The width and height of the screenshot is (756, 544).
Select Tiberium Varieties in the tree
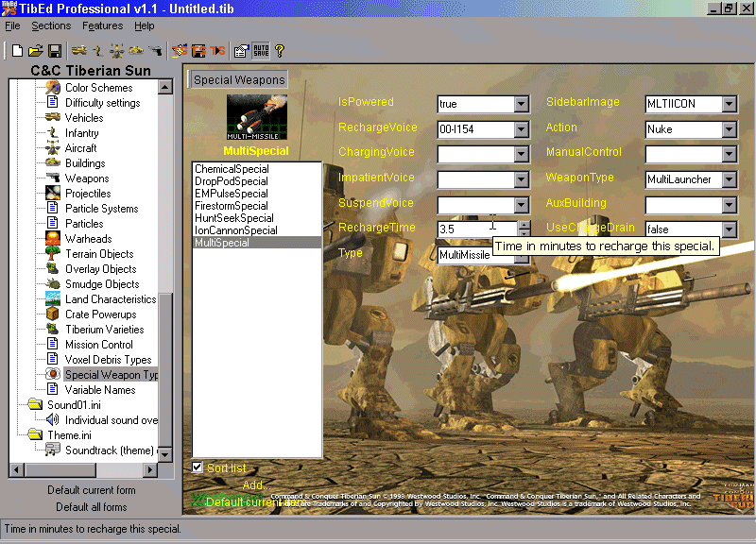105,330
